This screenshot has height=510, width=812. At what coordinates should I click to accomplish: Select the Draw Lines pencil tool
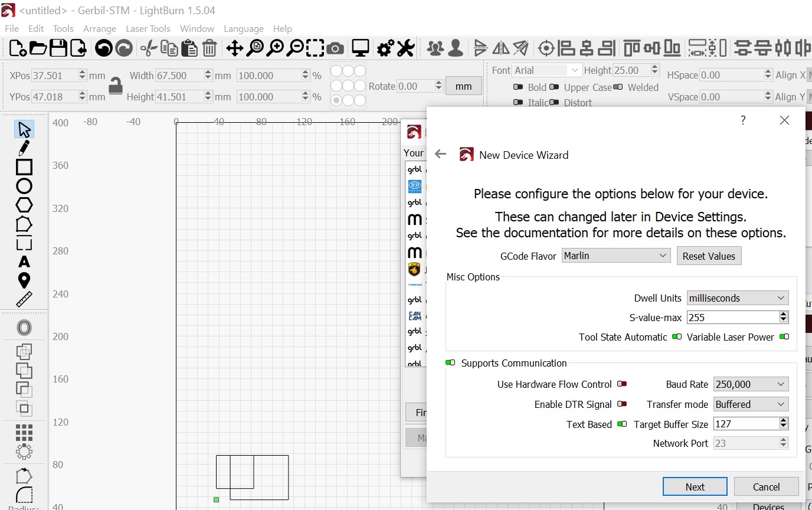[x=24, y=148]
